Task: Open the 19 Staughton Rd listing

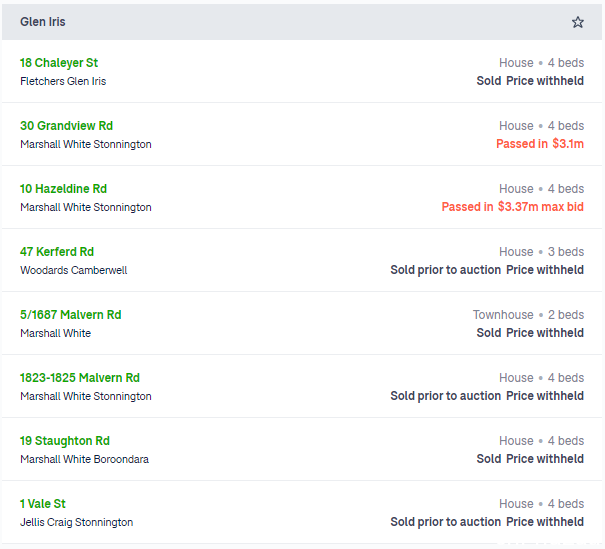Action: 65,441
